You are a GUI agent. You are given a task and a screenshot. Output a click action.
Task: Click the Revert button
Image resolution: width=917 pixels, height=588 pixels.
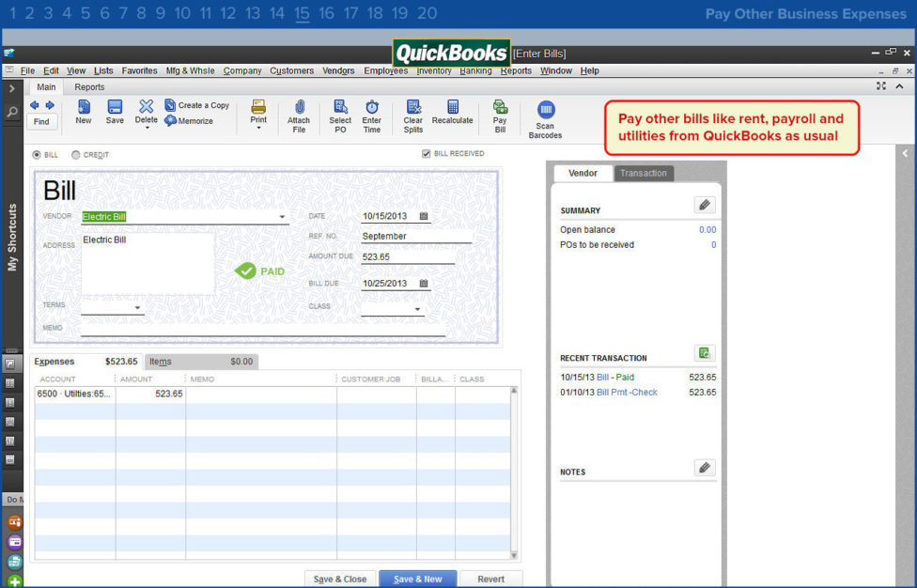coord(490,580)
